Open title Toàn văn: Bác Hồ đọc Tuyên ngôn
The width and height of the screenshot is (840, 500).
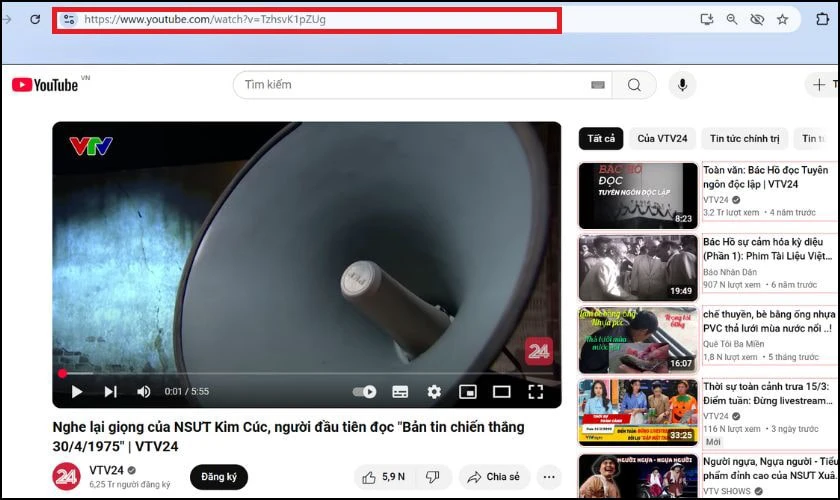[766, 177]
